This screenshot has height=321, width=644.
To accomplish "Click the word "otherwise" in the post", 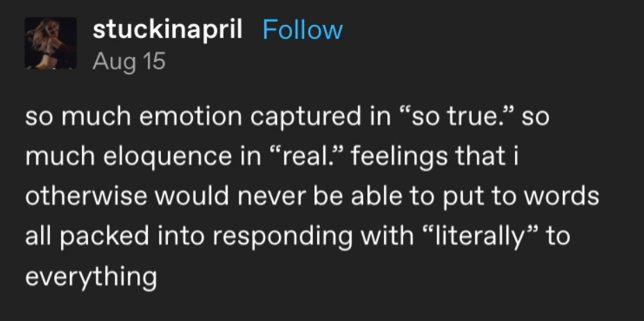I will point(88,197).
